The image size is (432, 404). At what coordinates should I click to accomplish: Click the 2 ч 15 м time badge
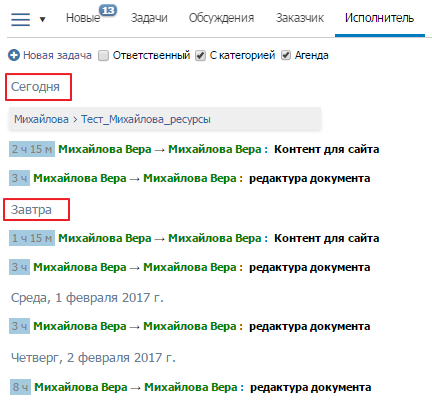click(32, 149)
